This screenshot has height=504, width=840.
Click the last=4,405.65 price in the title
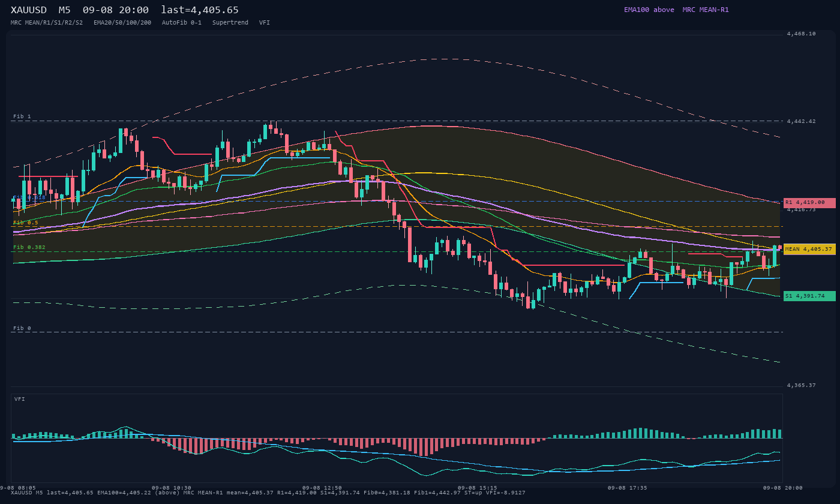(x=200, y=10)
